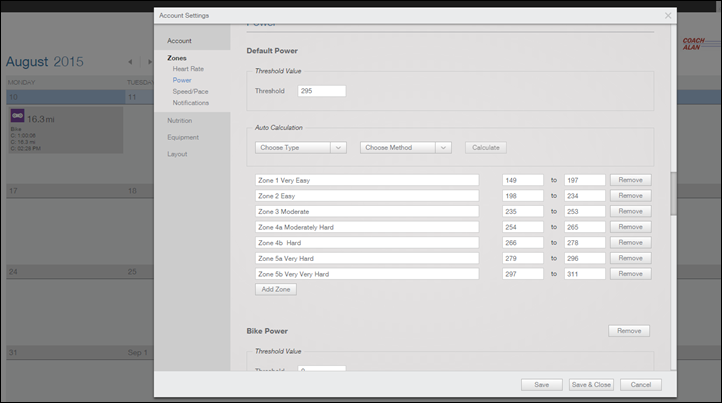The width and height of the screenshot is (722, 403).
Task: Remove the Zone 1 Very Easy row
Action: [x=630, y=180]
